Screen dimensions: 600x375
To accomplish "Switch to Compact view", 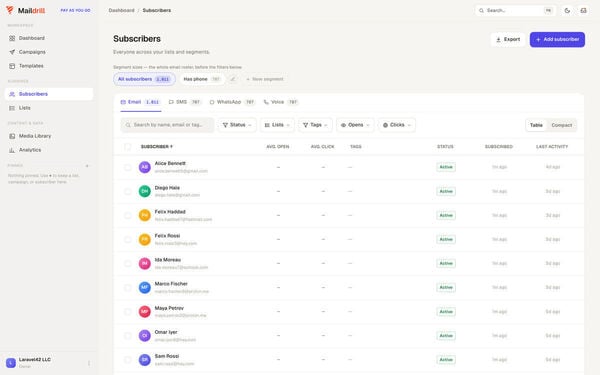I will [x=561, y=126].
